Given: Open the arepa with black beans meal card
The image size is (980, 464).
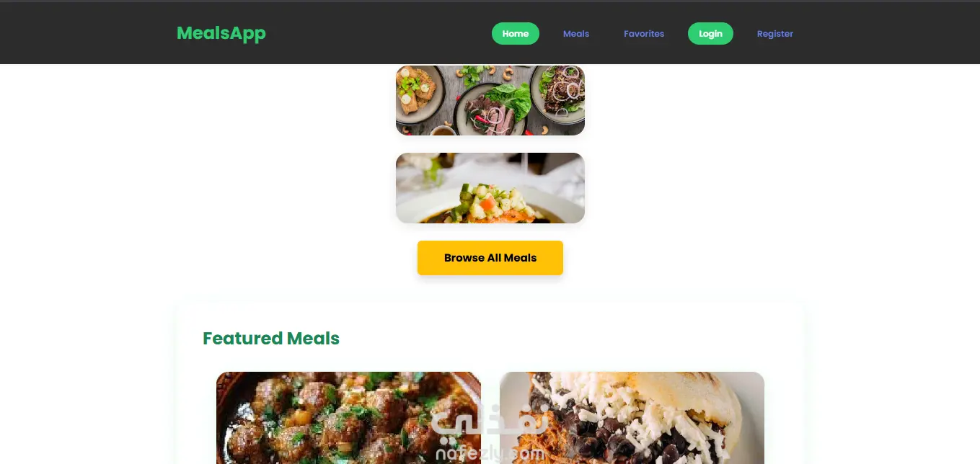Looking at the screenshot, I should point(632,418).
